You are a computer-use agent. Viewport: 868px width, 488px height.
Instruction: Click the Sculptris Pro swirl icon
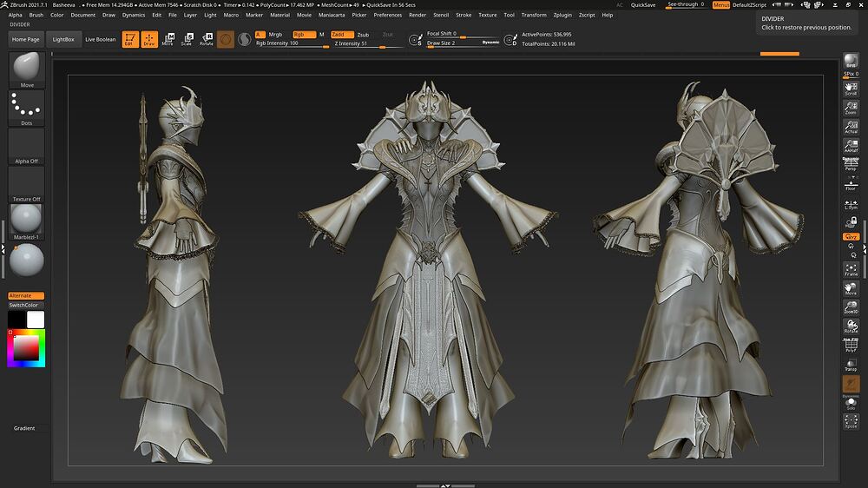point(244,39)
